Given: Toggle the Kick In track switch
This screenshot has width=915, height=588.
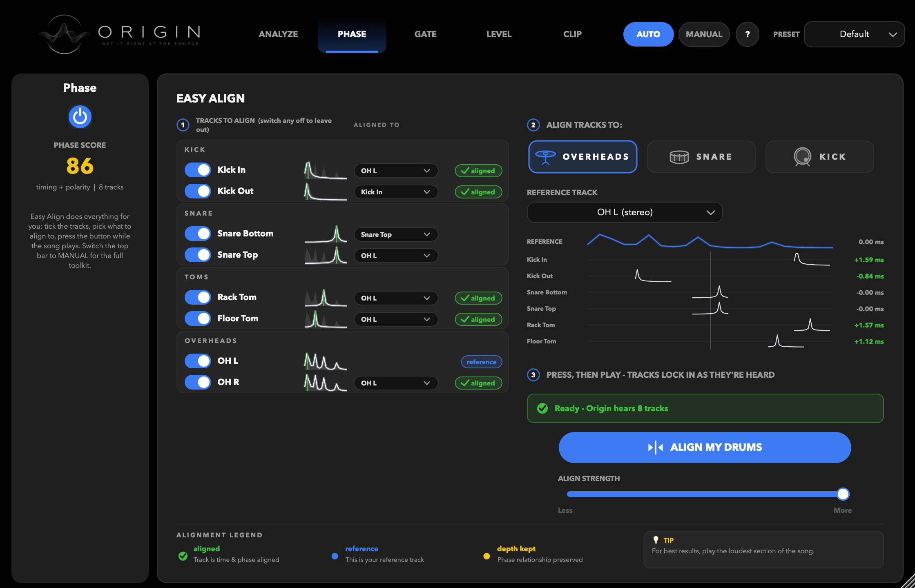Looking at the screenshot, I should 198,170.
